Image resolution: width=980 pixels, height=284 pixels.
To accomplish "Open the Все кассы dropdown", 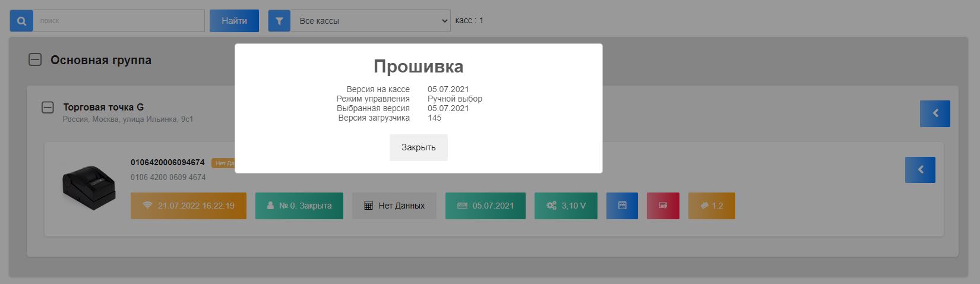I will tap(371, 21).
